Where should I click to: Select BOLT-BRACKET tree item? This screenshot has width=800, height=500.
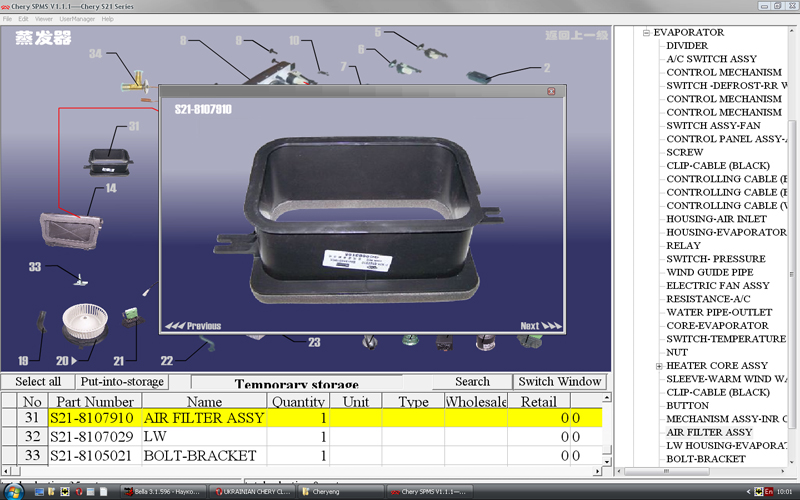tap(706, 459)
